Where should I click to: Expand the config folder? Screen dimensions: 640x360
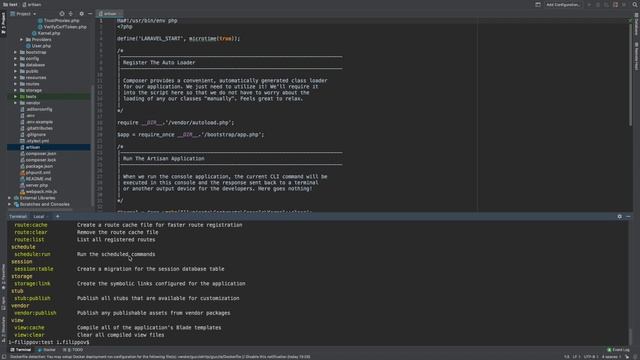16,58
